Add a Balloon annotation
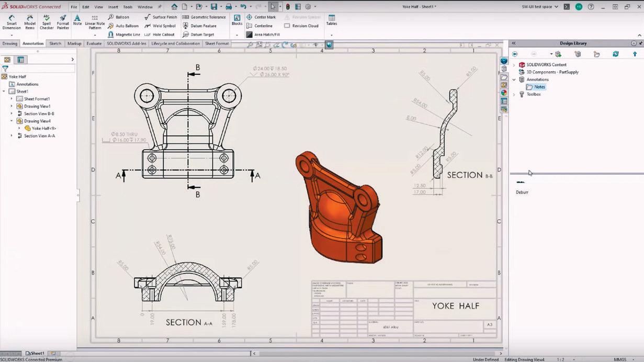The width and height of the screenshot is (644, 362). tap(119, 17)
